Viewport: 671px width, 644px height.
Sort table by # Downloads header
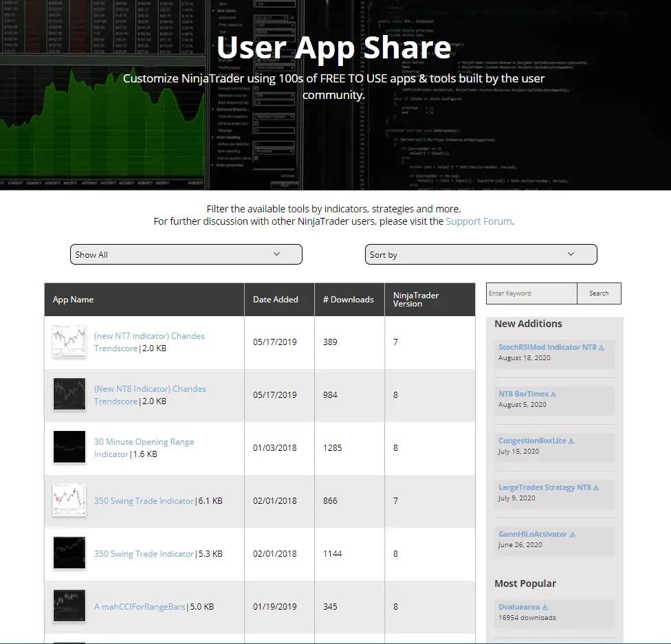pyautogui.click(x=349, y=300)
